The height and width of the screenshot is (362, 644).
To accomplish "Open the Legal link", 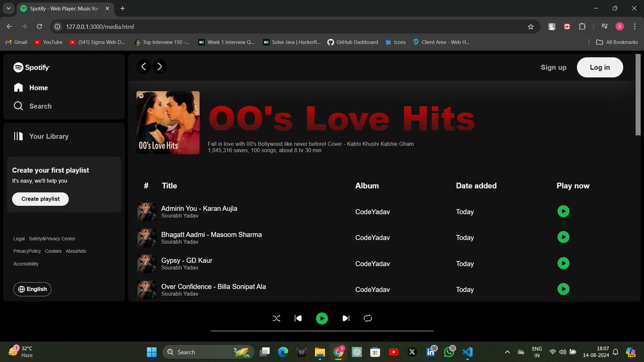I will click(x=19, y=239).
